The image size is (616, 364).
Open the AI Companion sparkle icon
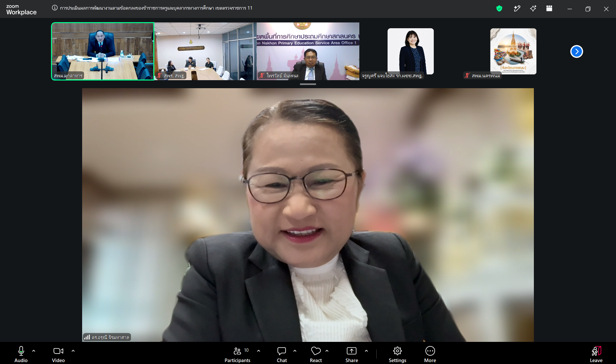coord(533,9)
